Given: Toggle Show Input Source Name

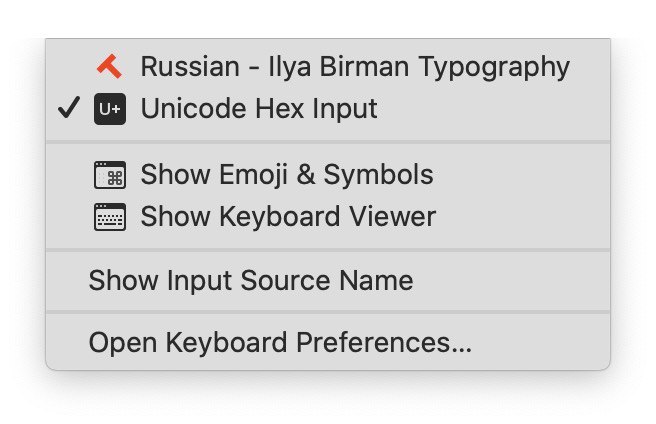Looking at the screenshot, I should 328,280.
